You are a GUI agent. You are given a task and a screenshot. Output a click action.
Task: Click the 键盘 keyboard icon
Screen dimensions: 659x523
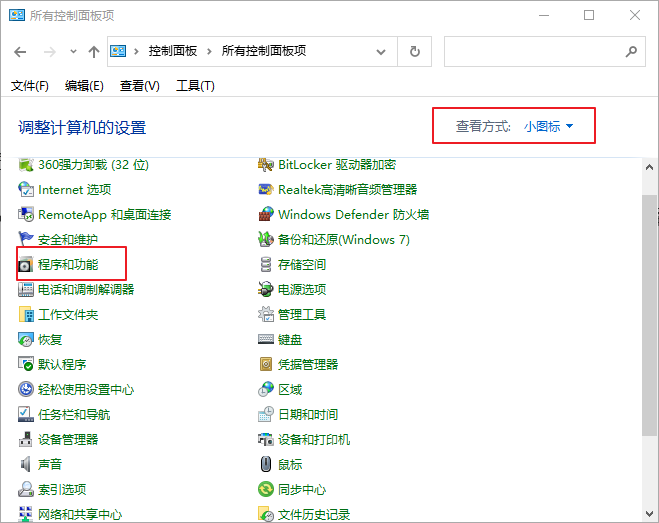pos(266,339)
